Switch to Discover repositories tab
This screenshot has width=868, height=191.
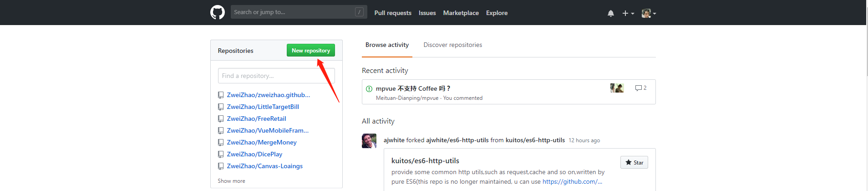click(x=452, y=45)
